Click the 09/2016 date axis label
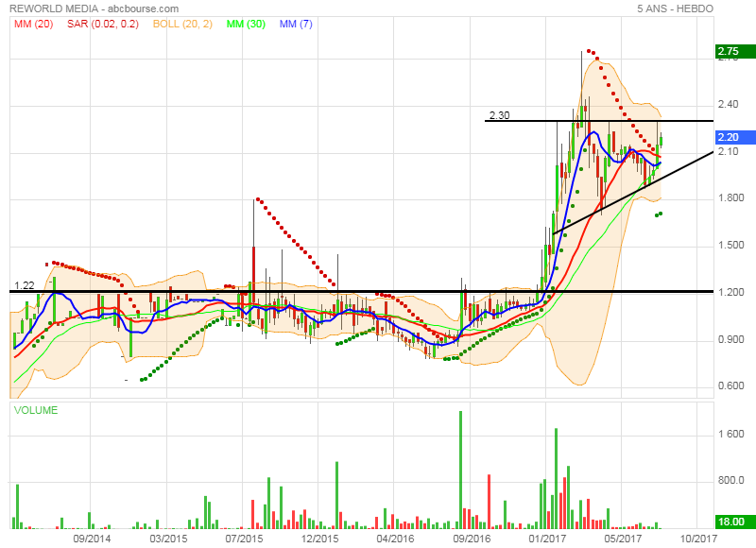756x548 pixels. [472, 539]
